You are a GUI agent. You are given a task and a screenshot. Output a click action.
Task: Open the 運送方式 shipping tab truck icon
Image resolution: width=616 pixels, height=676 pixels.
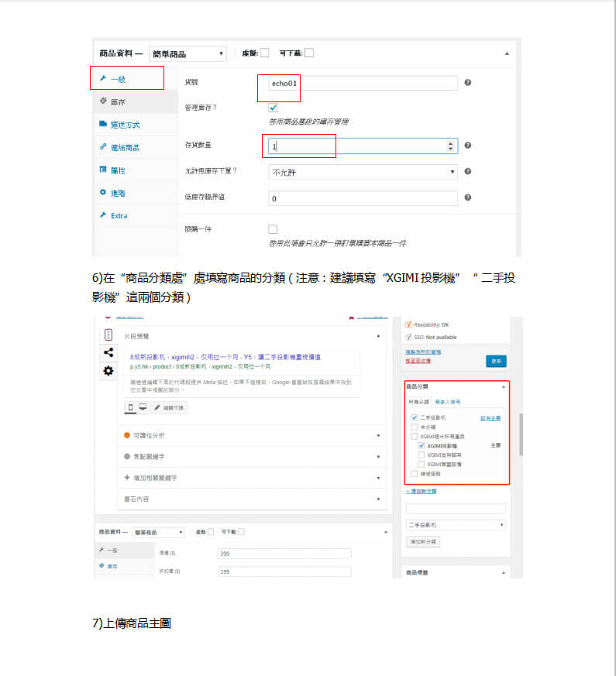click(102, 124)
